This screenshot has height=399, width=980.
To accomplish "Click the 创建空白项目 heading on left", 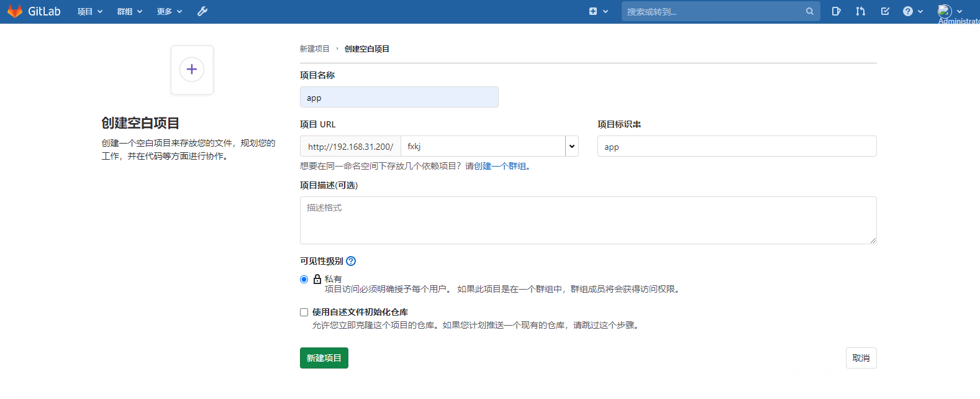I will 140,123.
